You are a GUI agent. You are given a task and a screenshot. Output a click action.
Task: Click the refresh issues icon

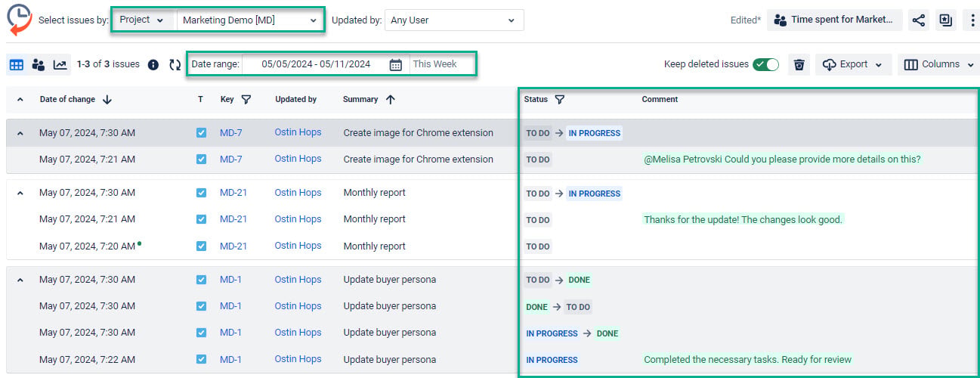pyautogui.click(x=175, y=65)
